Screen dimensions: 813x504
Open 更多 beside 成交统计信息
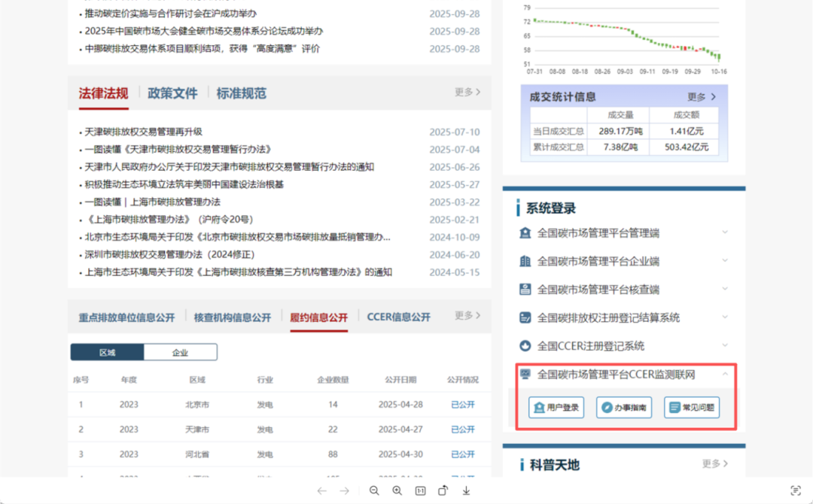(x=702, y=97)
